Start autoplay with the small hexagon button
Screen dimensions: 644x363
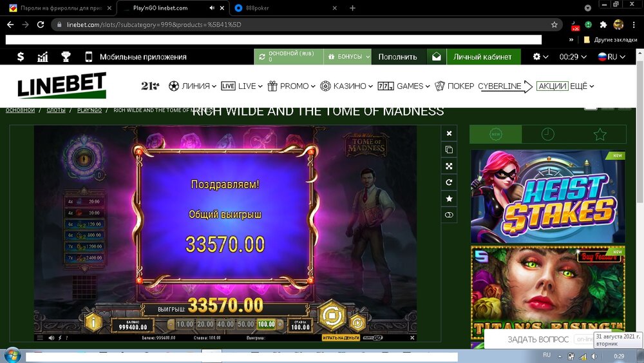[x=357, y=323]
